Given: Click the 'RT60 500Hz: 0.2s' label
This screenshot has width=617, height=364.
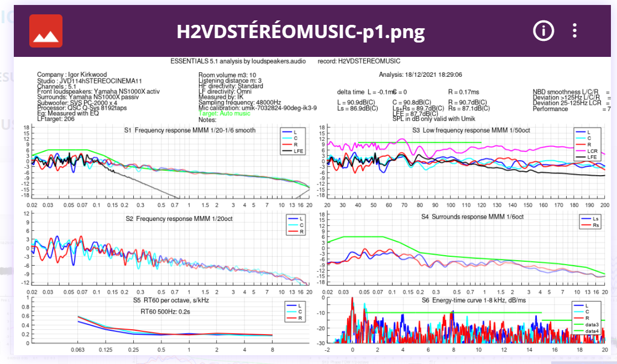Looking at the screenshot, I should [x=164, y=311].
